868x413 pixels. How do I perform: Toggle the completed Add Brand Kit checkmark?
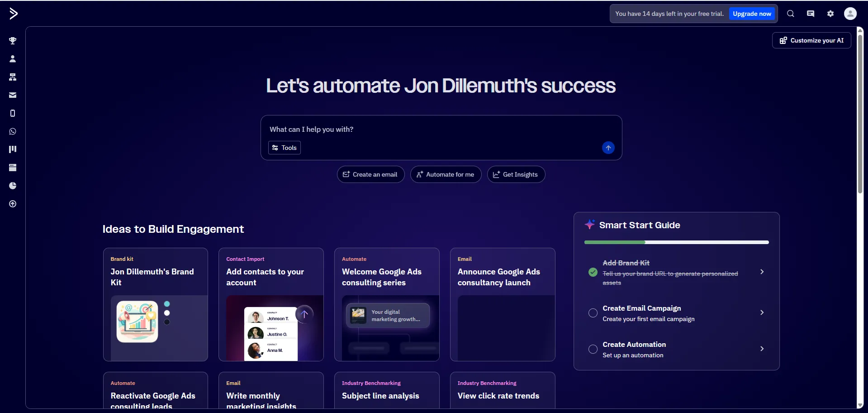tap(593, 272)
